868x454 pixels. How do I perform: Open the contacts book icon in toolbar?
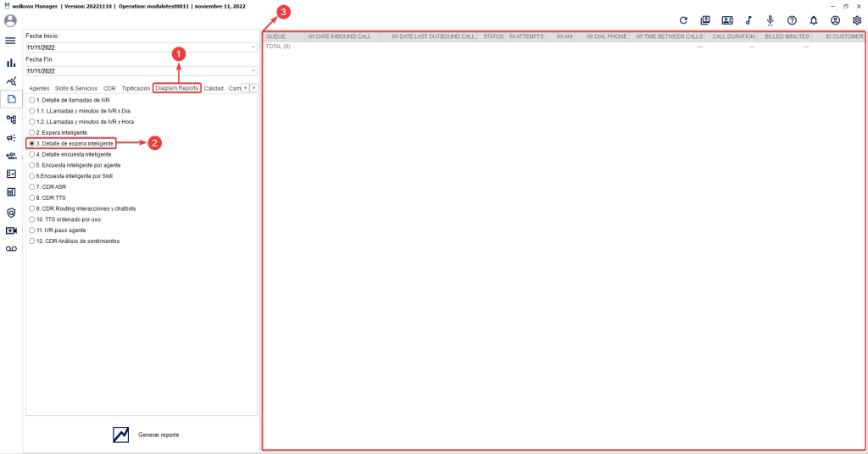tap(704, 20)
